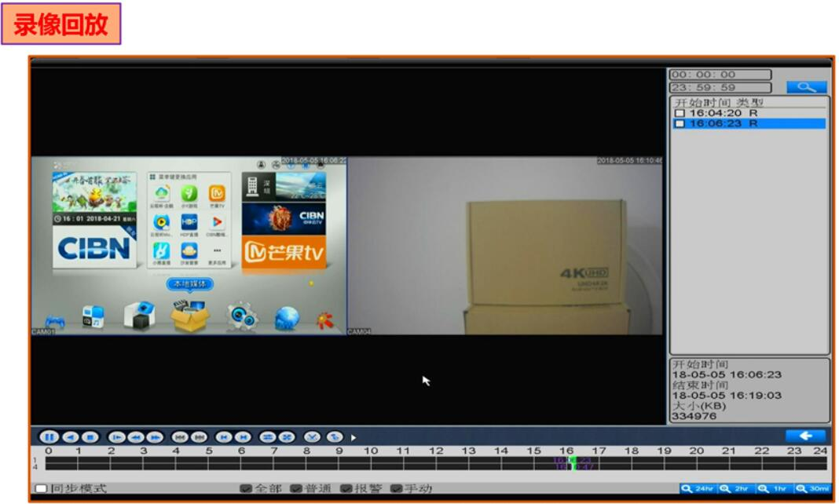Toggle fullscreen playback icon
The width and height of the screenshot is (839, 504).
tap(288, 437)
